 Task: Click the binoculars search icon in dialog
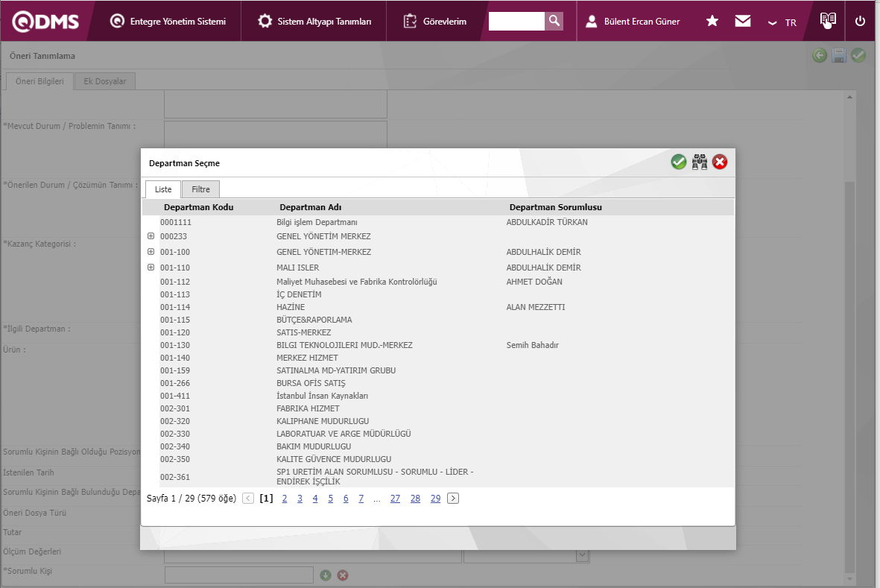click(699, 162)
